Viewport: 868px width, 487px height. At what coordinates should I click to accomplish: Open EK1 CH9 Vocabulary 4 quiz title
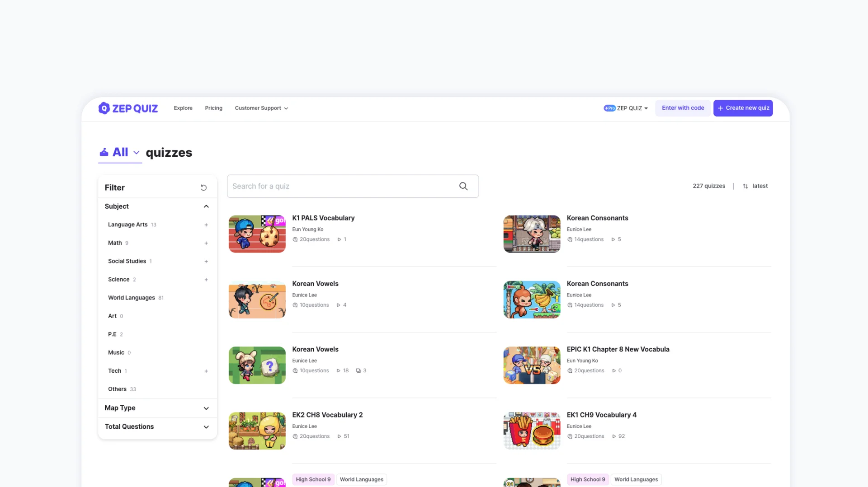[x=602, y=415]
